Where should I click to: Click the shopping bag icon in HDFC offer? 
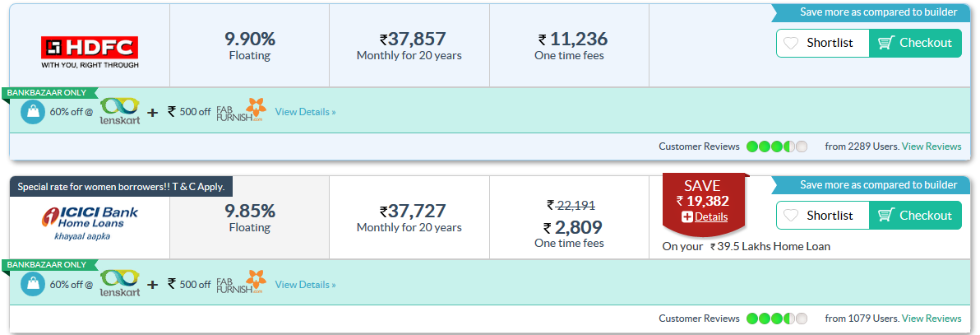point(33,112)
